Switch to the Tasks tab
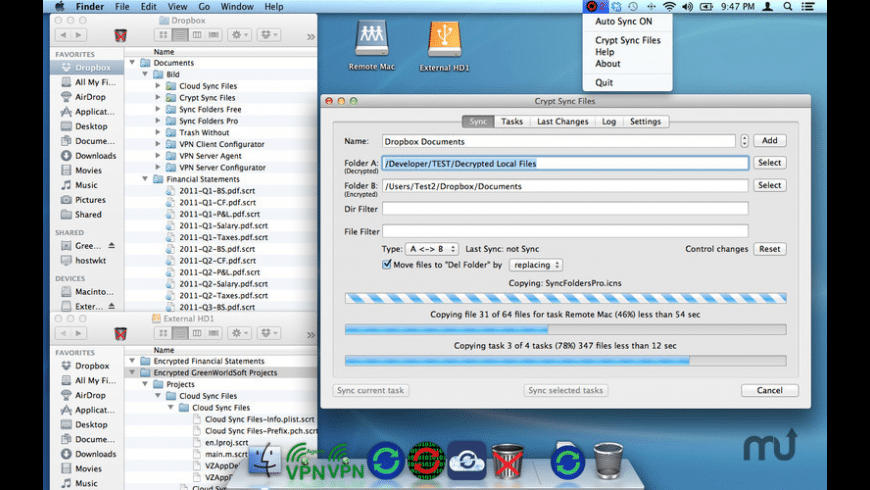 (x=512, y=122)
